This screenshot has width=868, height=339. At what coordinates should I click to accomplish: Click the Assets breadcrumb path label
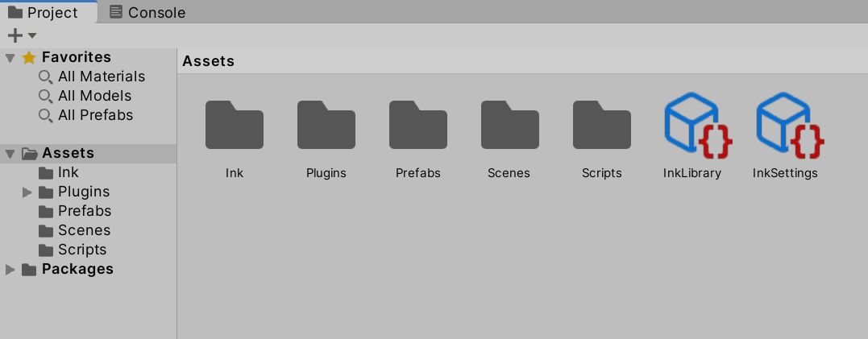click(209, 61)
